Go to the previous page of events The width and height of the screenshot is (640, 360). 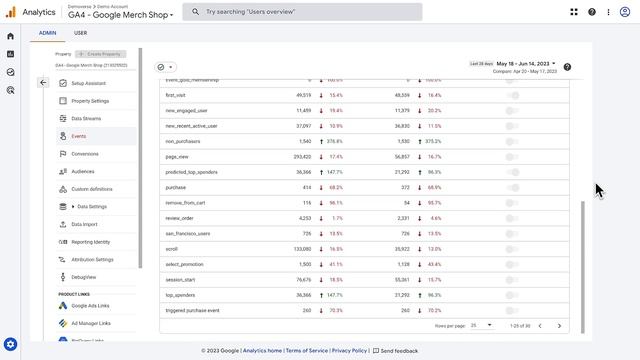tap(540, 326)
